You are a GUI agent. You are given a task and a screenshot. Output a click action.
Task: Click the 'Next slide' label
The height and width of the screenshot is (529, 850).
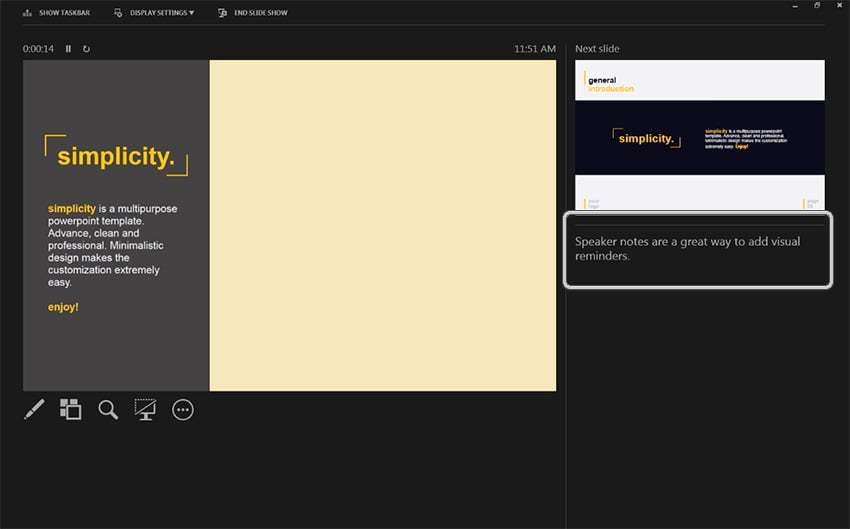pyautogui.click(x=597, y=49)
